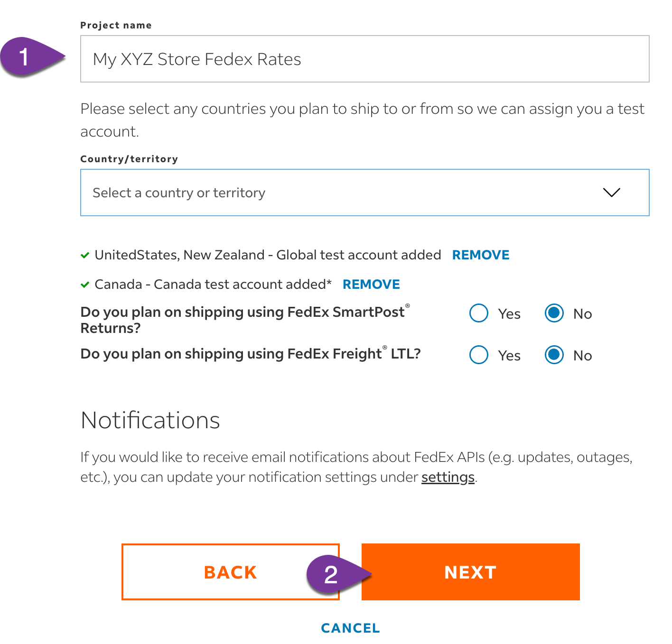Click the Country/territory field label
Screen dimensions: 672x644
(x=129, y=159)
